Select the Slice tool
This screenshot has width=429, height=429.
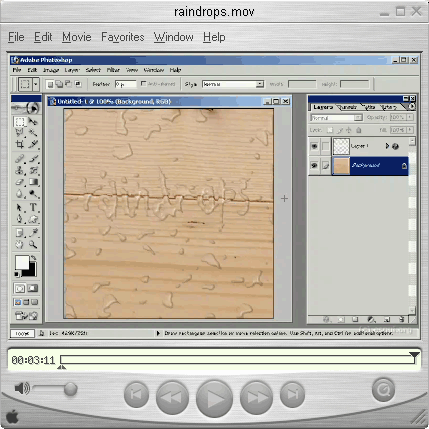[33, 144]
